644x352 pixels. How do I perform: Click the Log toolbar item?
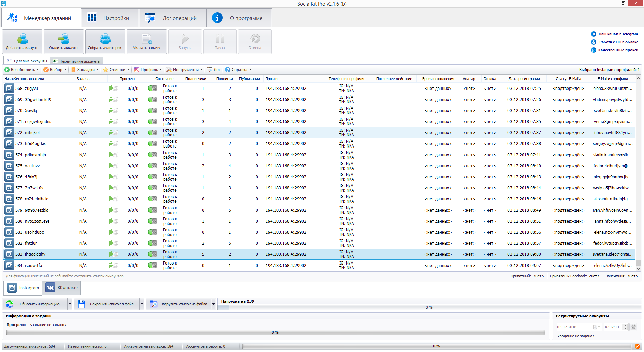214,70
